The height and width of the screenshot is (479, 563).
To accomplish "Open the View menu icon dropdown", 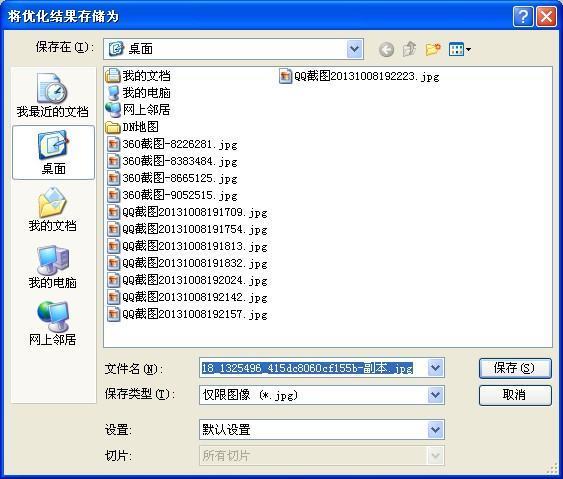I will click(460, 49).
